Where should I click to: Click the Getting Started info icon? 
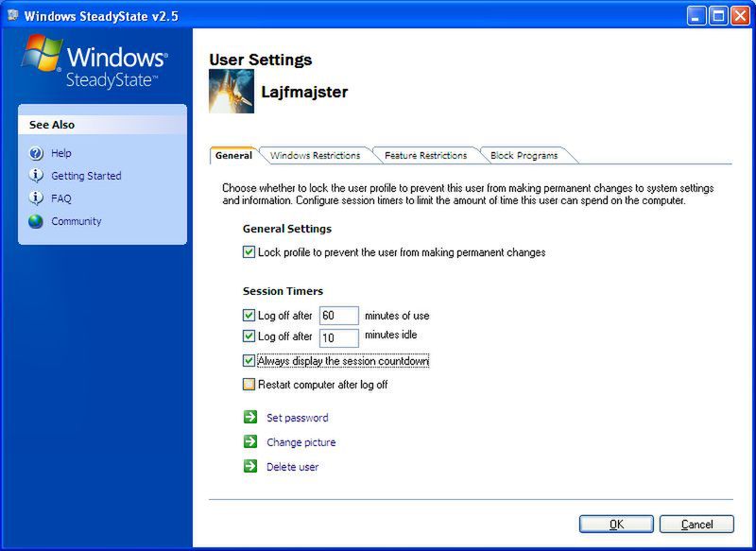point(36,176)
